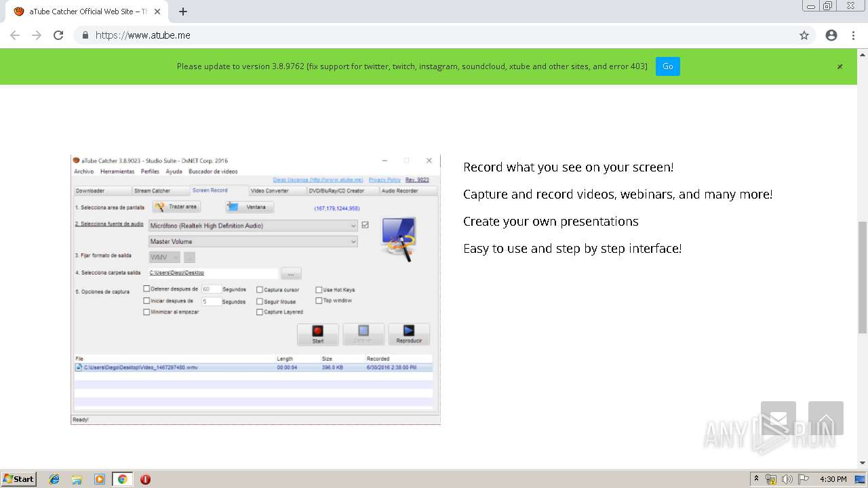The height and width of the screenshot is (488, 868).
Task: Launch Internet Explorer from the taskbar
Action: [x=54, y=479]
